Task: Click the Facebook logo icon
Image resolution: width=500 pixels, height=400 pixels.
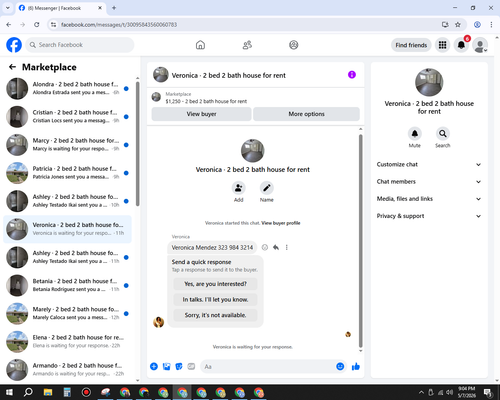Action: click(x=14, y=45)
